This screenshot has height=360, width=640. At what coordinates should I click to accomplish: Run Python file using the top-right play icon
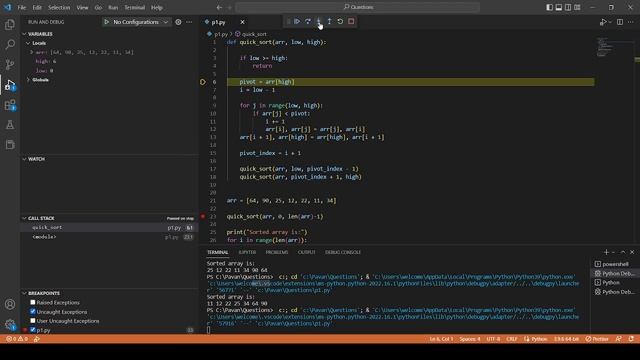tap(602, 22)
